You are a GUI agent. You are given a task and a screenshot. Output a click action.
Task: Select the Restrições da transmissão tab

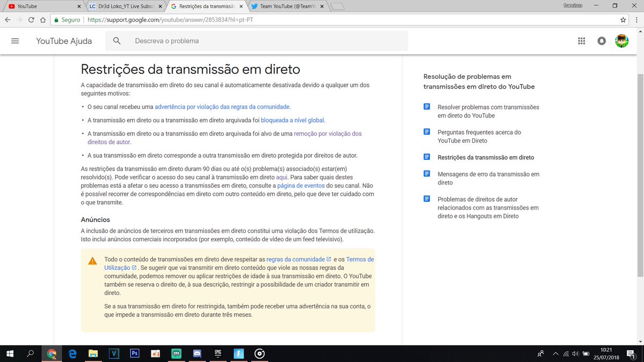(x=207, y=6)
